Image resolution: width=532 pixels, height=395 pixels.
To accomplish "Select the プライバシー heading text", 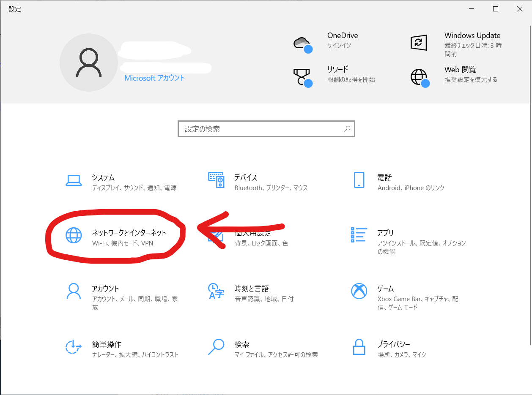I will tap(394, 344).
